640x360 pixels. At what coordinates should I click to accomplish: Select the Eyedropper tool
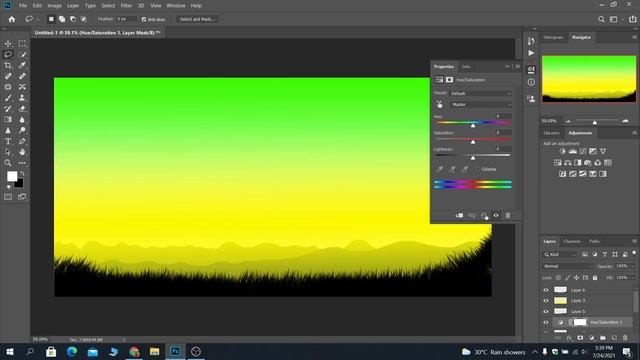[x=22, y=65]
